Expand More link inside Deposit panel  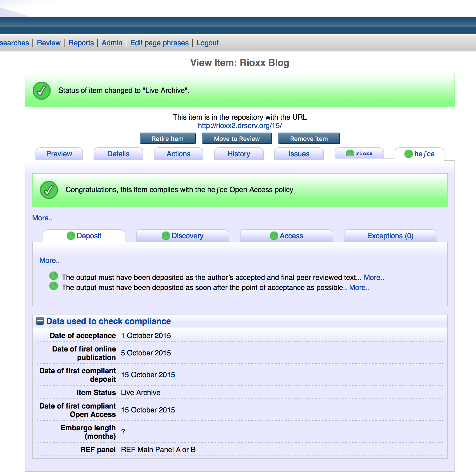click(x=49, y=260)
